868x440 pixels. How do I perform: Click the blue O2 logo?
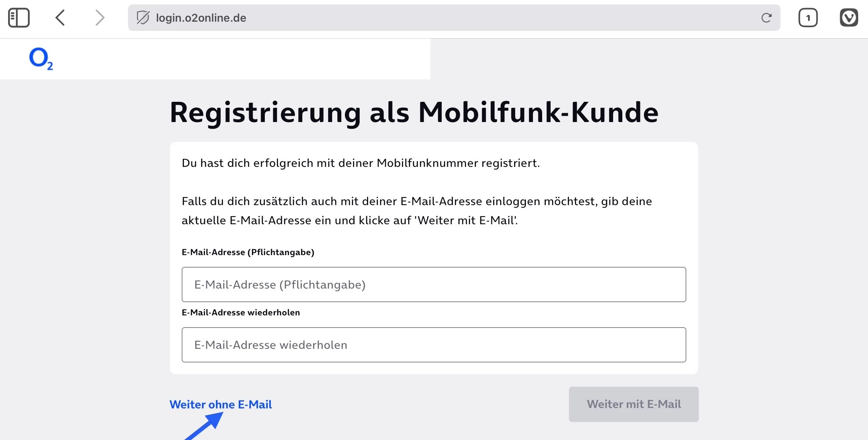pyautogui.click(x=41, y=59)
